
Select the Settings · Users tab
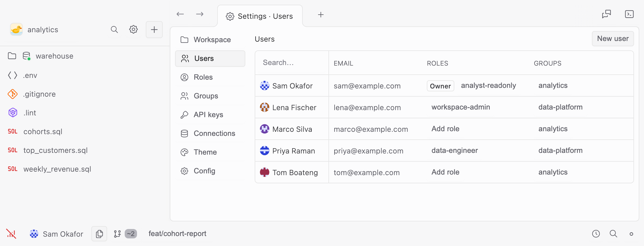pyautogui.click(x=260, y=16)
